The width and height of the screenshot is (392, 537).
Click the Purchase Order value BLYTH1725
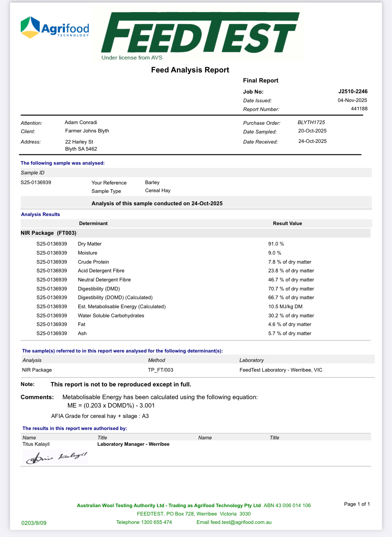[311, 122]
